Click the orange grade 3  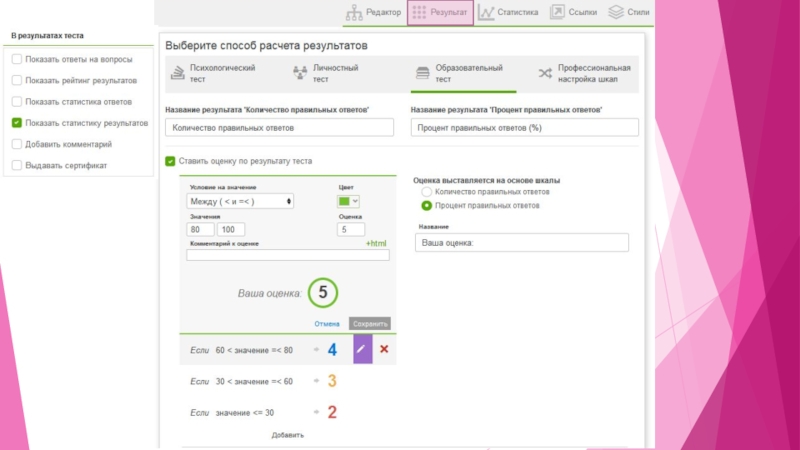click(x=332, y=381)
